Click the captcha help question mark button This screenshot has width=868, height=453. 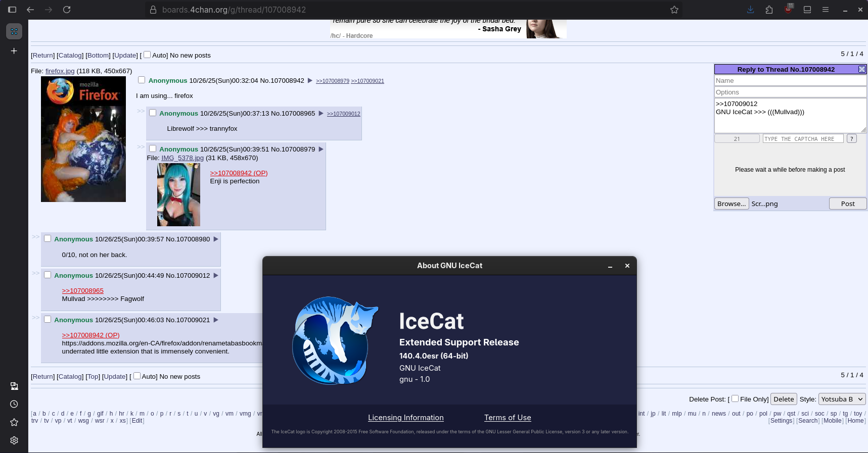click(852, 138)
